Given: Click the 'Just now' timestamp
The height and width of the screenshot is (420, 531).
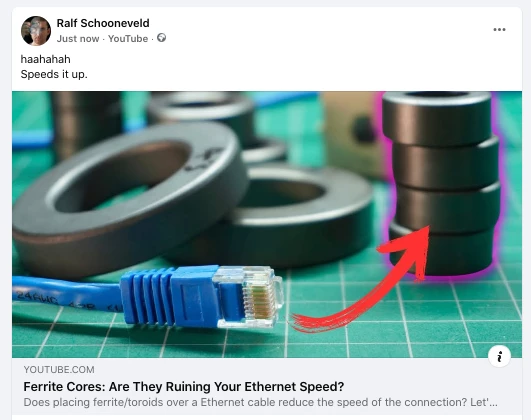Looking at the screenshot, I should pos(78,39).
